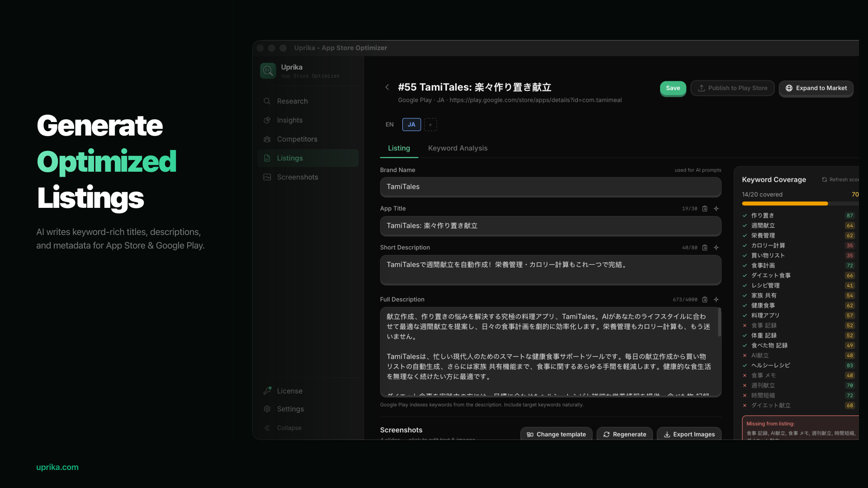The image size is (868, 488).
Task: Select the JA language toggle
Action: point(411,125)
